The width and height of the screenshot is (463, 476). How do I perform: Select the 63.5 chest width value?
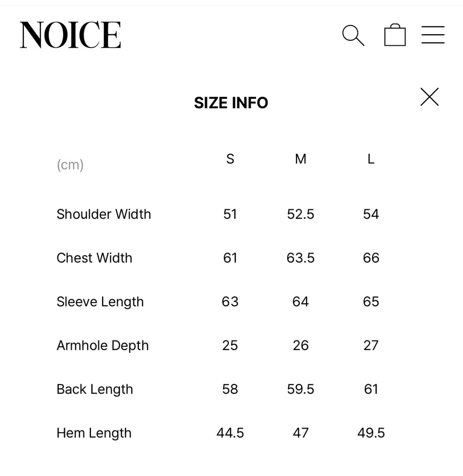[300, 258]
